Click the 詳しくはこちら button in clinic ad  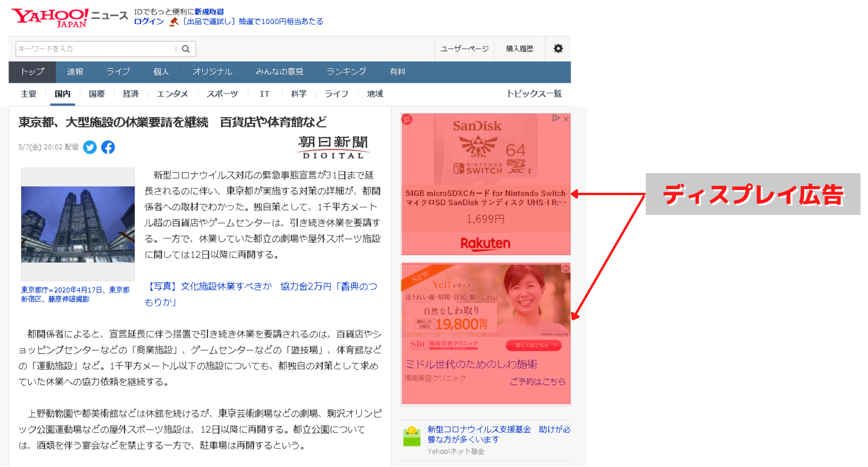533,345
